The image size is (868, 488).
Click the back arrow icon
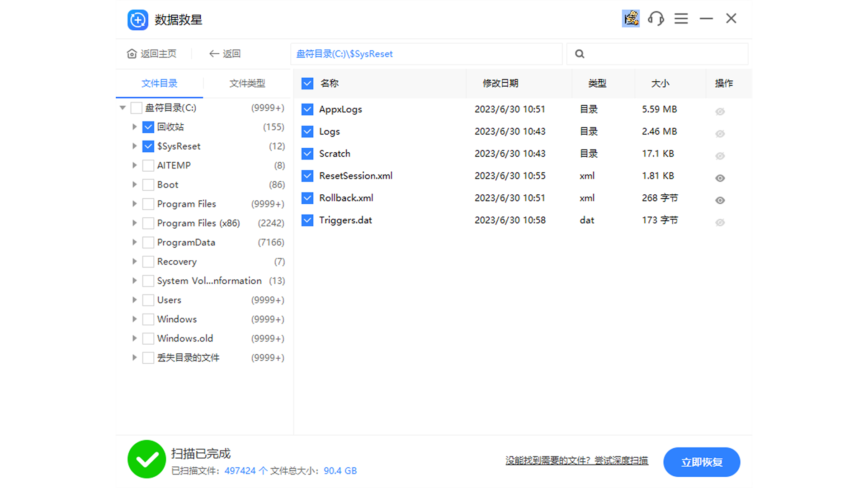pos(214,54)
